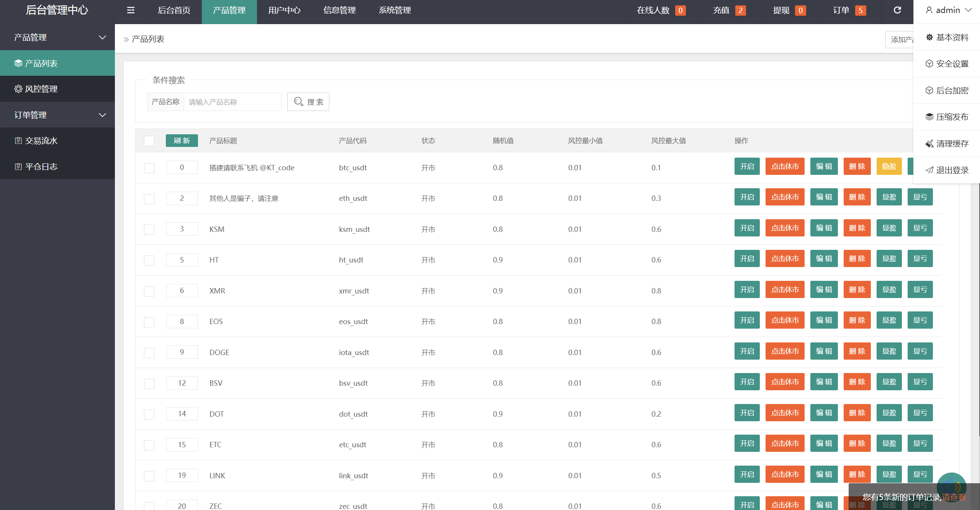
Task: Click the 添加产品 button at top right
Action: click(x=900, y=39)
